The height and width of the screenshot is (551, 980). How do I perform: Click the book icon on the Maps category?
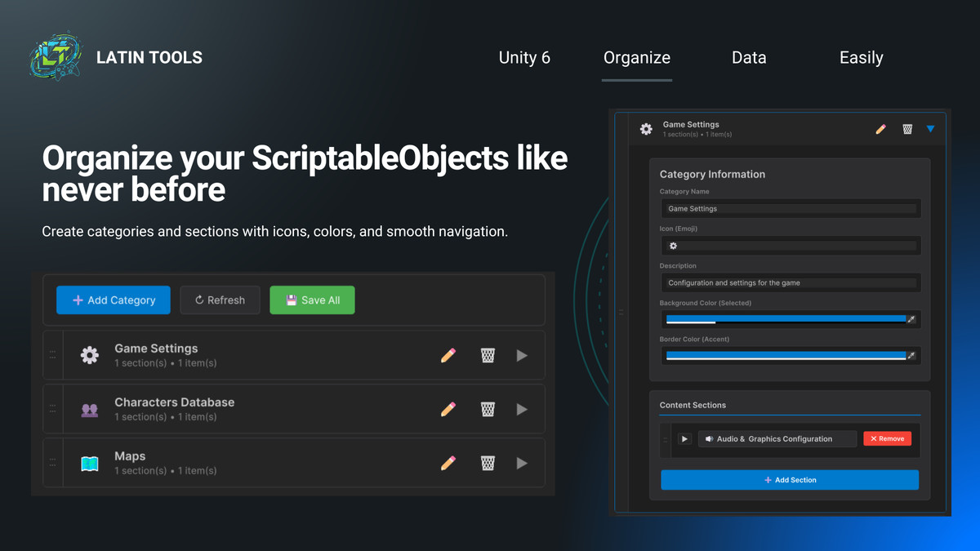tap(90, 462)
